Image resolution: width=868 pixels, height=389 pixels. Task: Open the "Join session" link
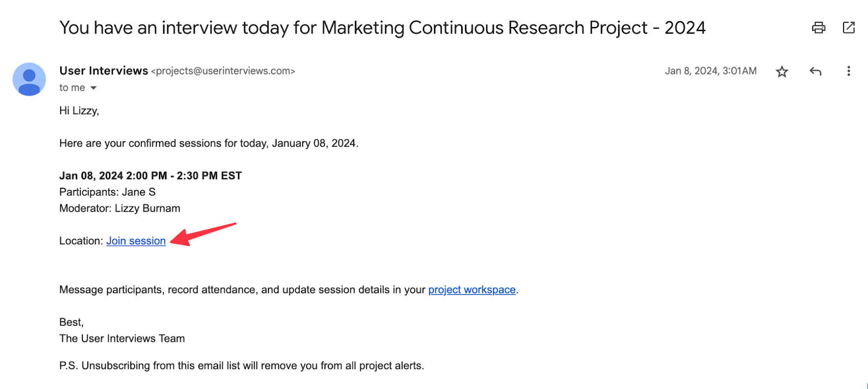pyautogui.click(x=136, y=241)
